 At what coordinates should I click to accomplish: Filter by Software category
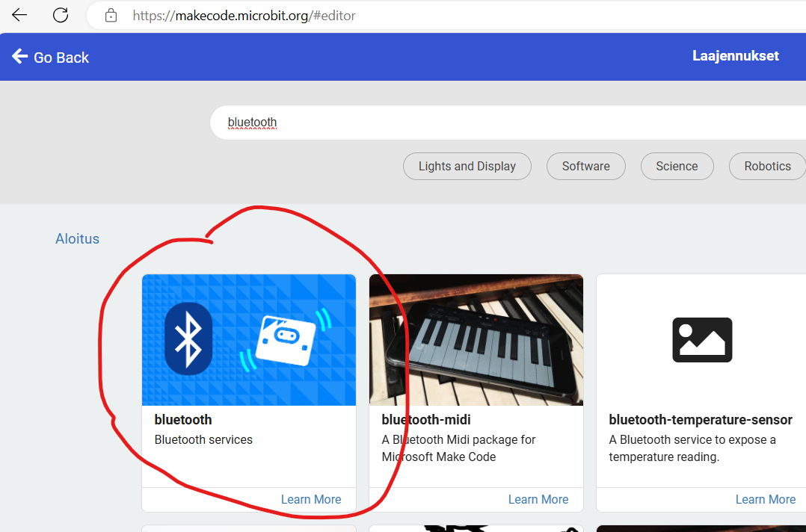pos(585,166)
